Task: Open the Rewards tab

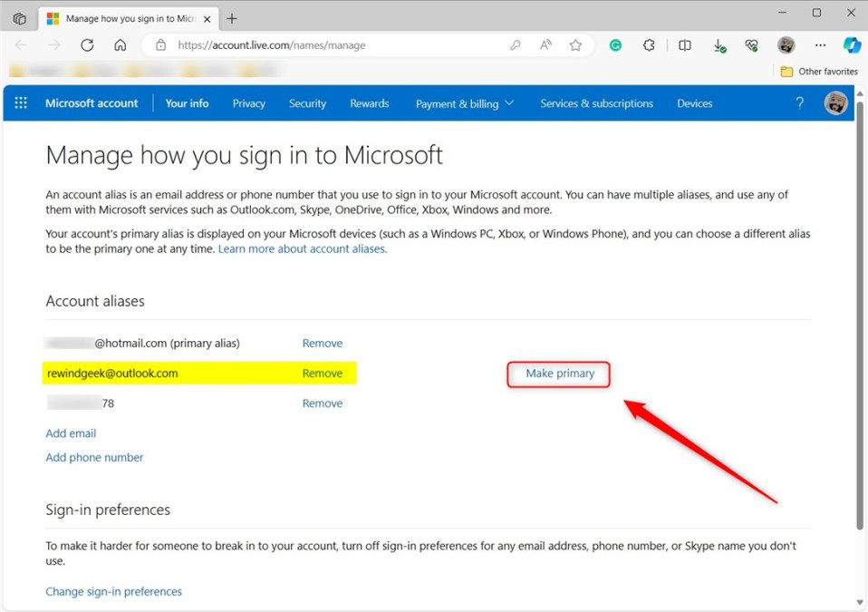Action: [370, 103]
